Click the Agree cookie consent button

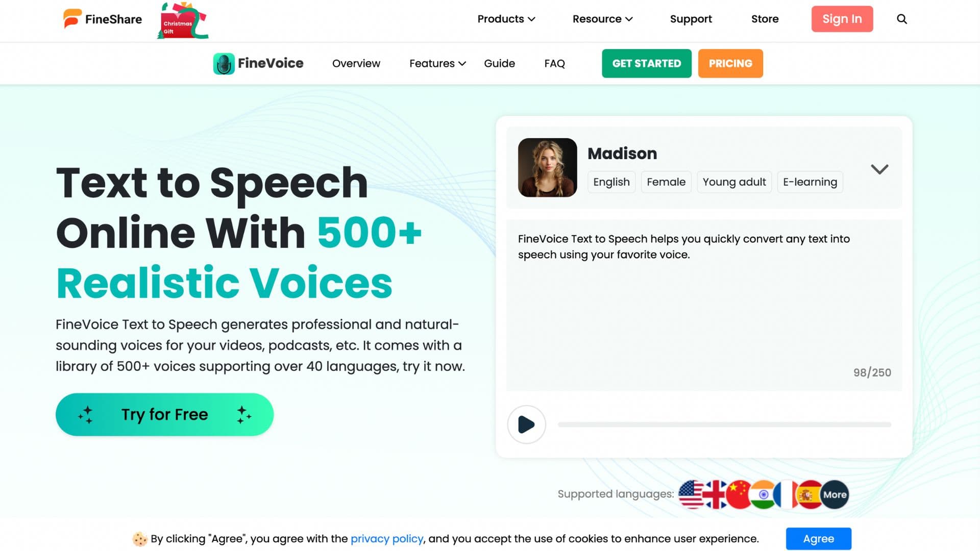819,538
